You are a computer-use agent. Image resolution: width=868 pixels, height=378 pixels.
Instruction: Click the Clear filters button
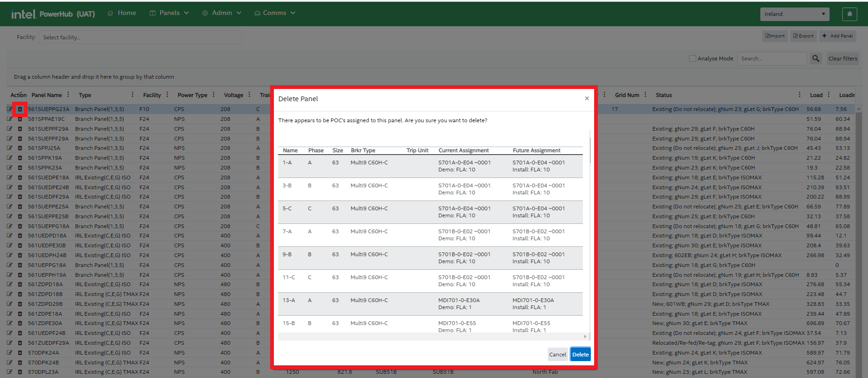coord(843,59)
